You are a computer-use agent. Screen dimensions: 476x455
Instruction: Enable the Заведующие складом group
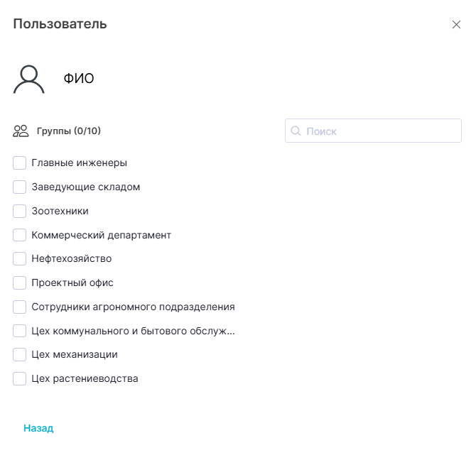tap(20, 187)
